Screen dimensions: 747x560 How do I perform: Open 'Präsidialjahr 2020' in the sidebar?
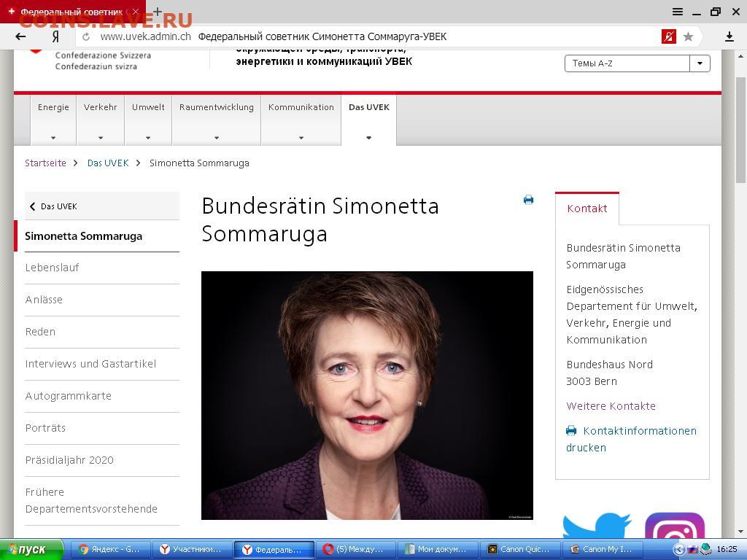(x=102, y=461)
